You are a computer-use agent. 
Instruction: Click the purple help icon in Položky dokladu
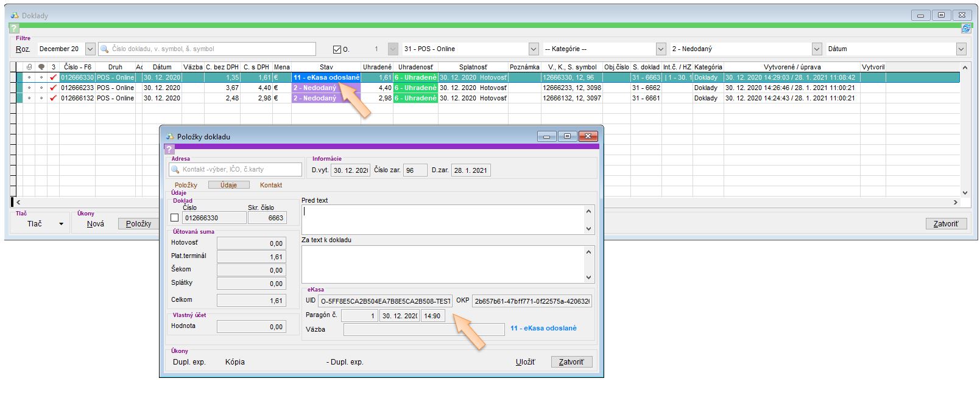click(169, 149)
